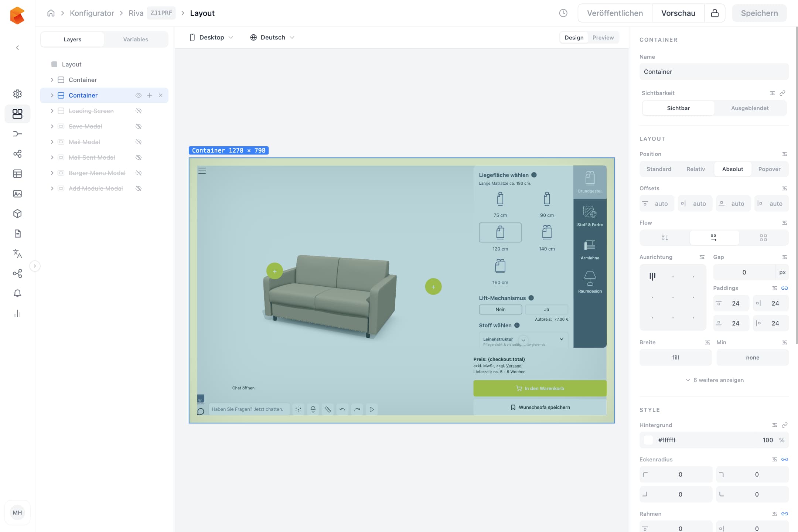
Task: Open the 3D cube models icon
Action: [17, 214]
